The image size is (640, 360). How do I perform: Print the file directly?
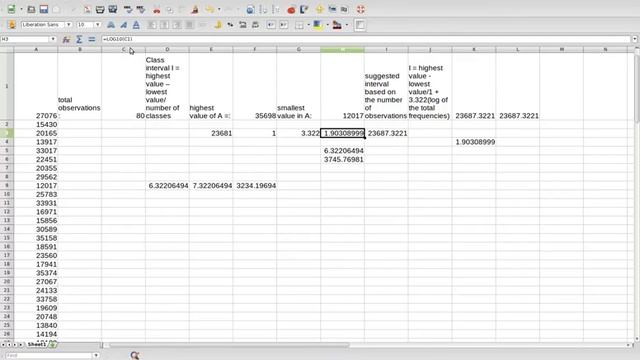tap(100, 9)
